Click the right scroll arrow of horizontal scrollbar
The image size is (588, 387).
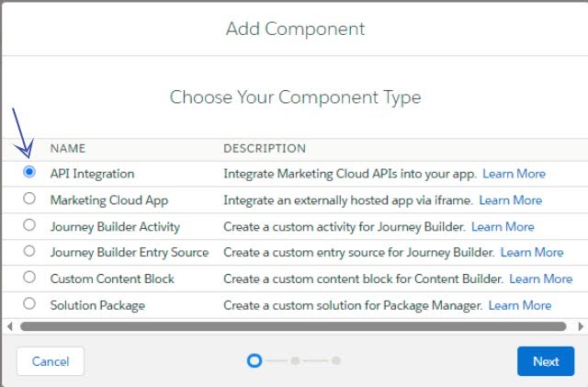pyautogui.click(x=581, y=326)
